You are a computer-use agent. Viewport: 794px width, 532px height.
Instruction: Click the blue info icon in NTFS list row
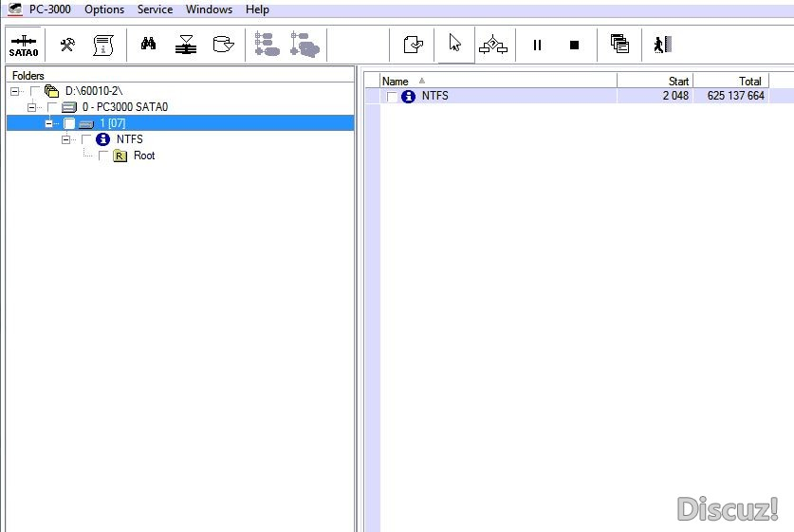408,96
